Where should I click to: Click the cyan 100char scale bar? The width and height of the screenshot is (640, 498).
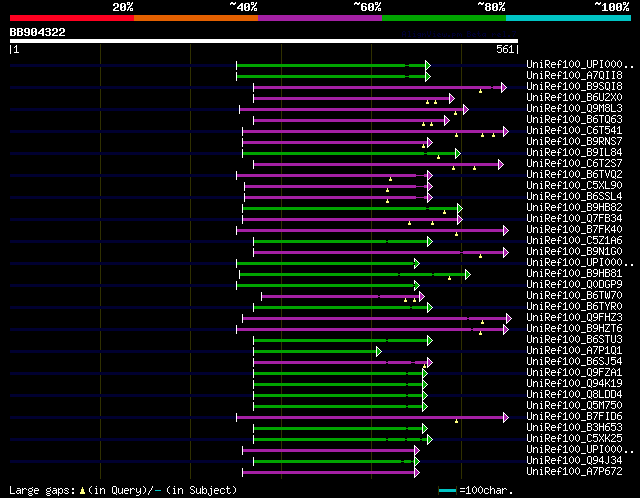click(x=447, y=490)
